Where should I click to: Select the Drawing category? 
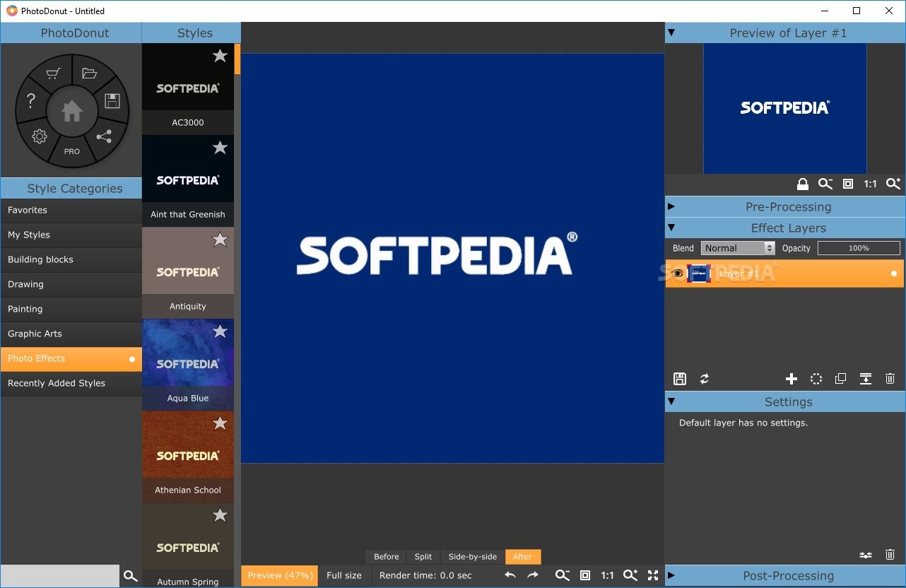click(x=71, y=284)
